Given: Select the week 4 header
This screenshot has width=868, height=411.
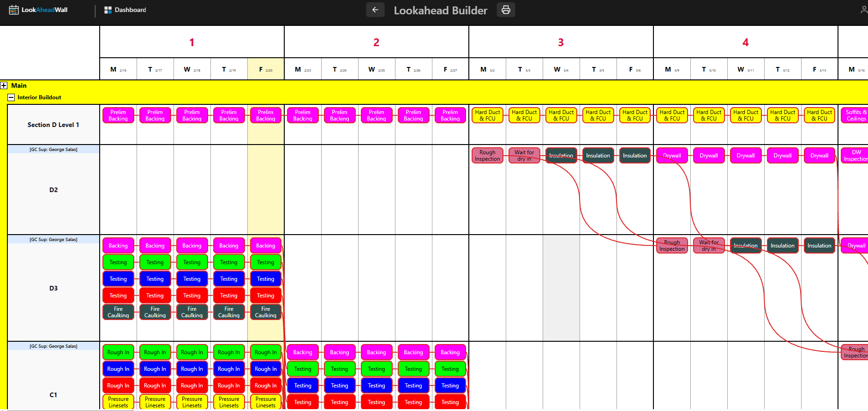Looking at the screenshot, I should [x=746, y=42].
